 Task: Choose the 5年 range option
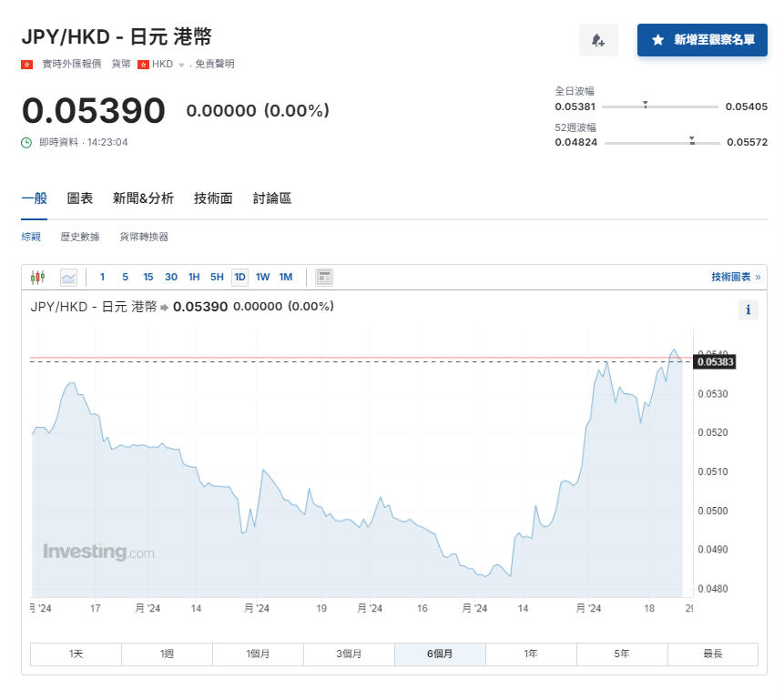[x=622, y=654]
